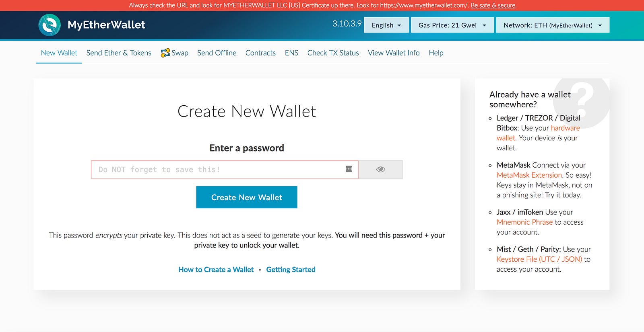This screenshot has width=644, height=332.
Task: Select the New Wallet tab
Action: [59, 53]
